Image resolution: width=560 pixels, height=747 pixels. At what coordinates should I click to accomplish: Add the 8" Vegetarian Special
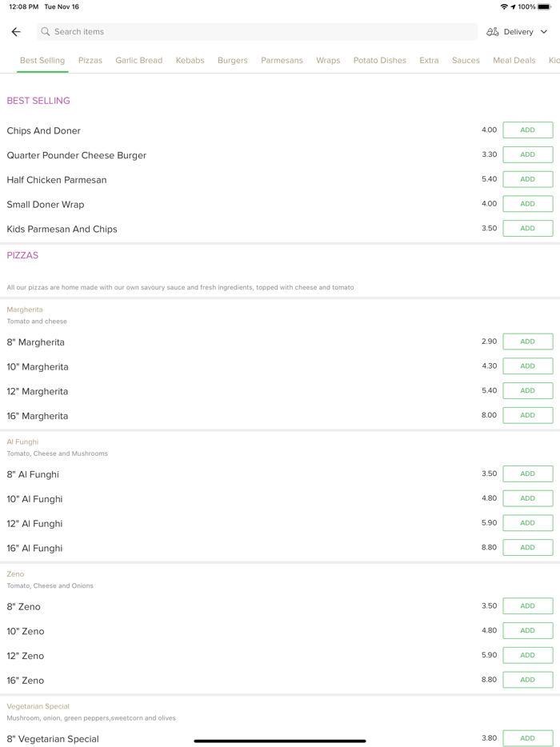[527, 738]
